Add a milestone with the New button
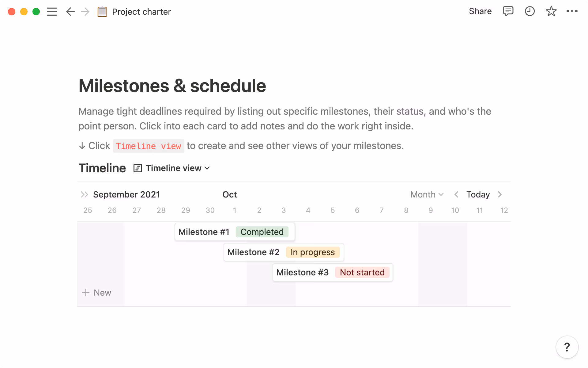Viewport: 588px width, 368px height. (97, 293)
